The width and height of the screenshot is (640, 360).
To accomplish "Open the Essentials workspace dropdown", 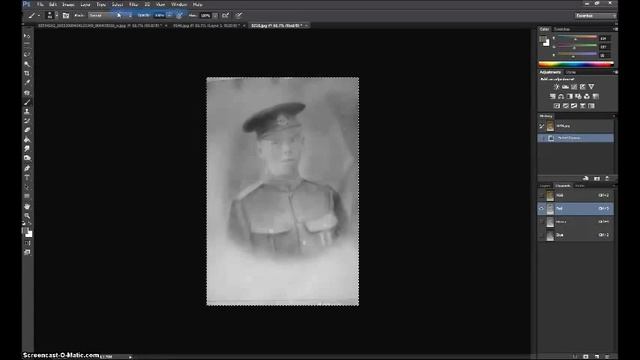I will pyautogui.click(x=596, y=16).
